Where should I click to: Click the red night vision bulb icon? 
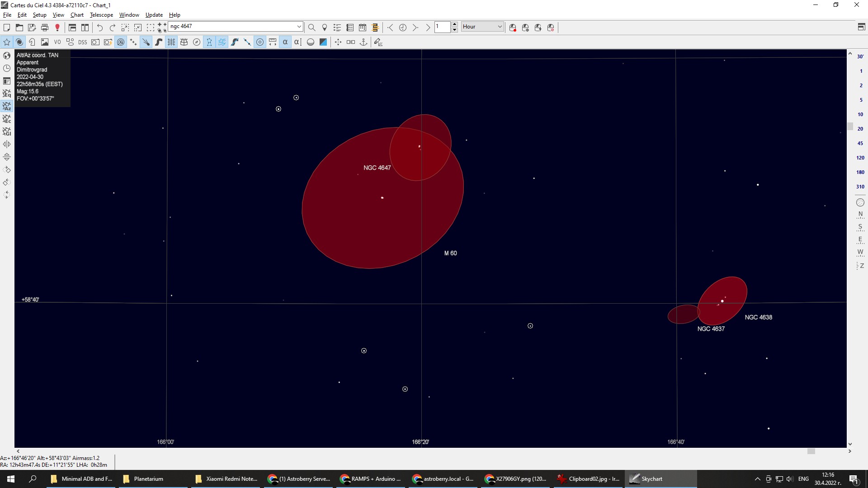click(x=57, y=28)
